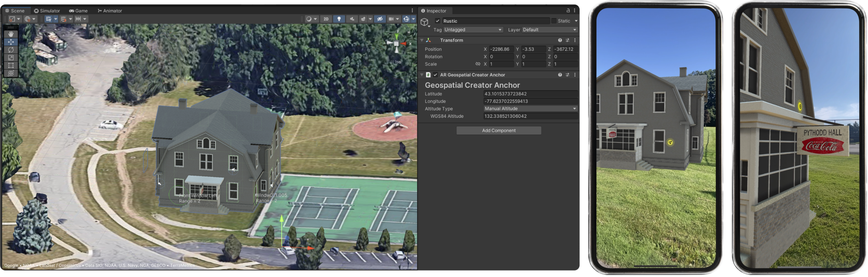
Task: Switch to the Simulator tab
Action: (x=47, y=11)
